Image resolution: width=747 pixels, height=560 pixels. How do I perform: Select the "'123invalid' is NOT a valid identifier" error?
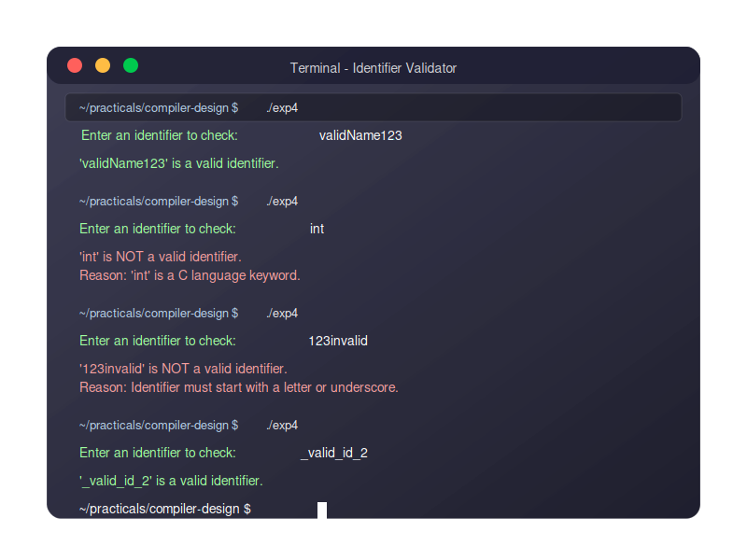[183, 369]
